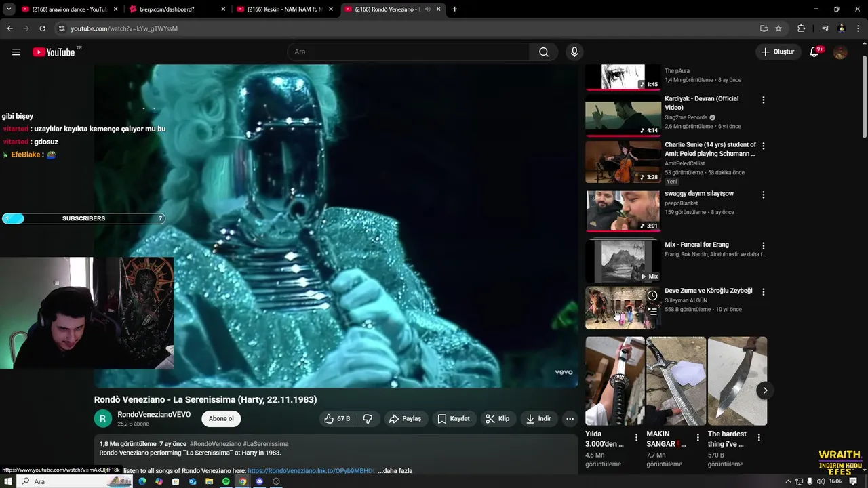The height and width of the screenshot is (488, 868).
Task: Open the RondoVenezianoVEVO channel name
Action: click(154, 415)
